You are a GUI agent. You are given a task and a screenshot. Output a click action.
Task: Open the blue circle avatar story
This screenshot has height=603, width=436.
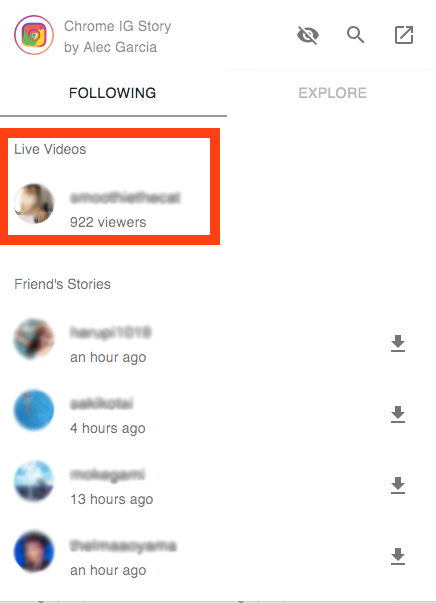point(34,410)
